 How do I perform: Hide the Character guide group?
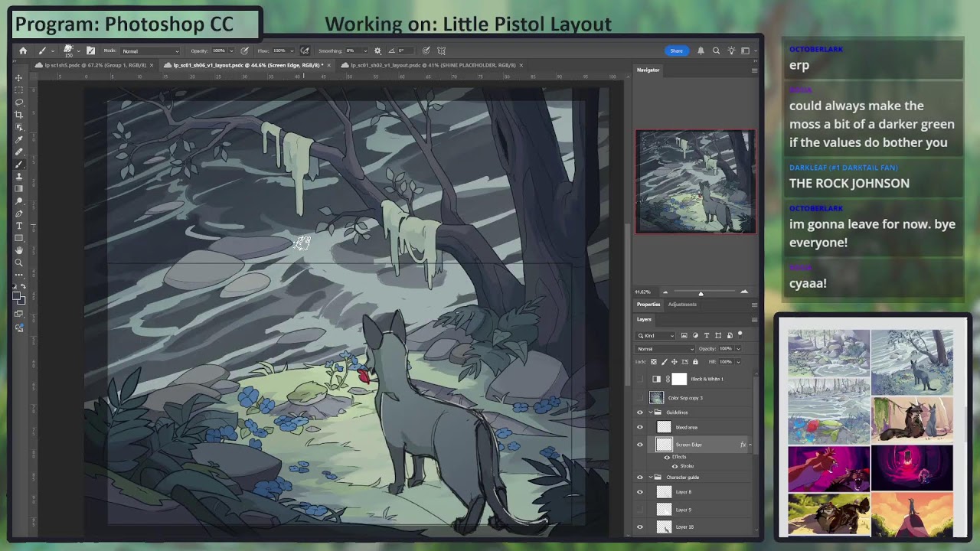[x=640, y=478]
